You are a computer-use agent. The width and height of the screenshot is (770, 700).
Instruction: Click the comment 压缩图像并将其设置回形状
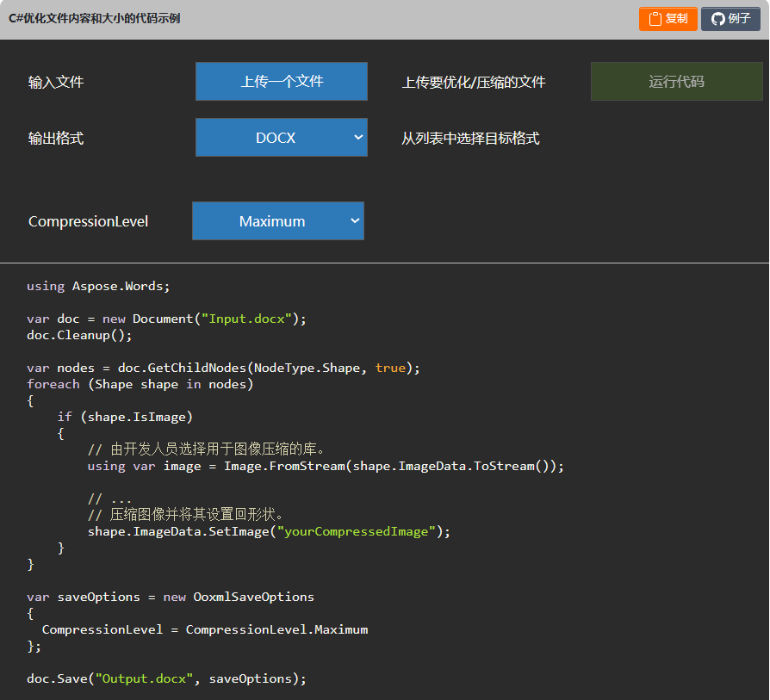(186, 514)
